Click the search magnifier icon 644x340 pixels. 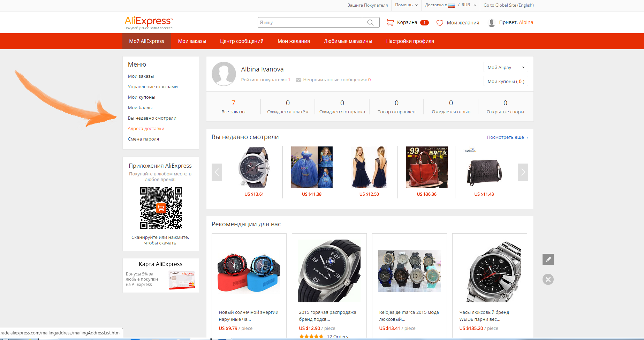pyautogui.click(x=370, y=23)
